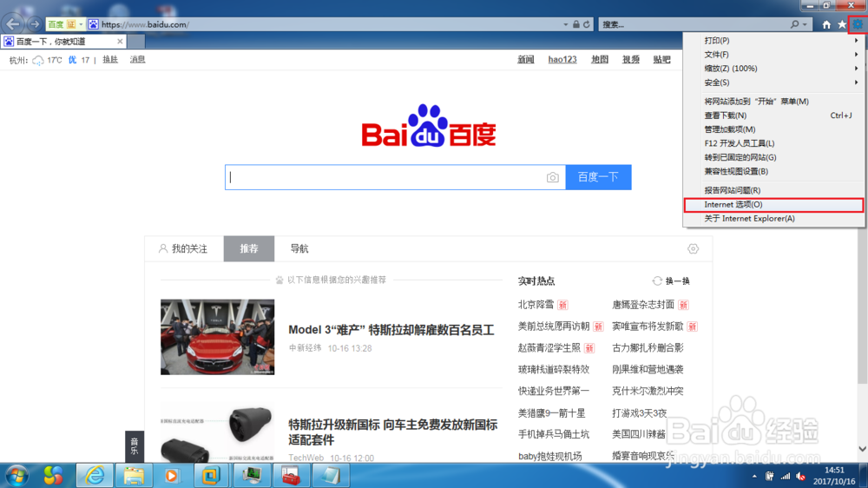Click the camera image search icon
The height and width of the screenshot is (488, 868).
coord(552,177)
